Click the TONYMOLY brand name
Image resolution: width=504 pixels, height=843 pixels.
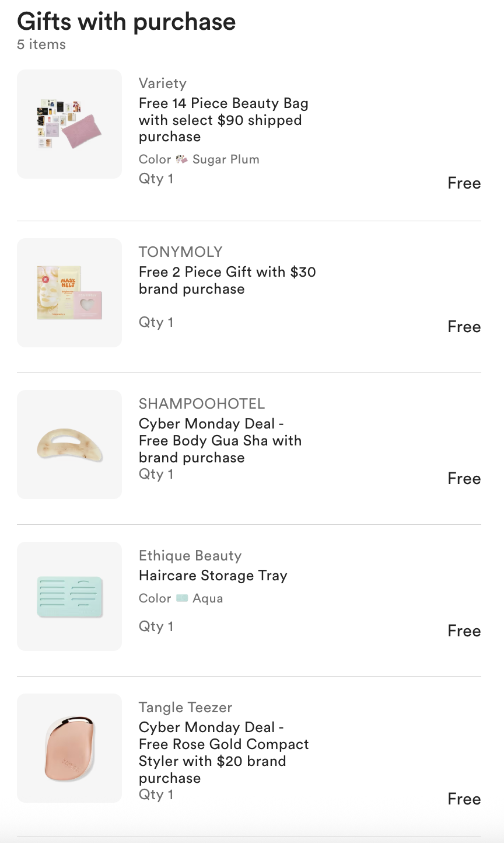180,252
